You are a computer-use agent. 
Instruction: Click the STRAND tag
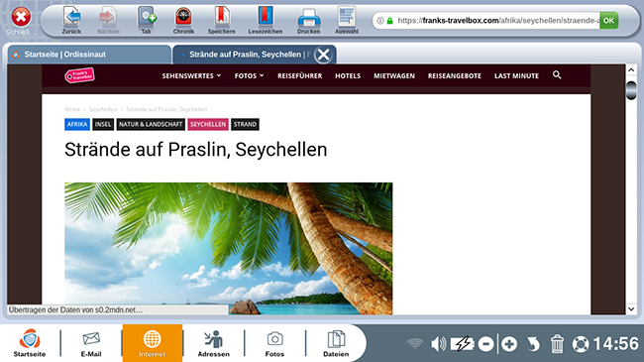(245, 124)
